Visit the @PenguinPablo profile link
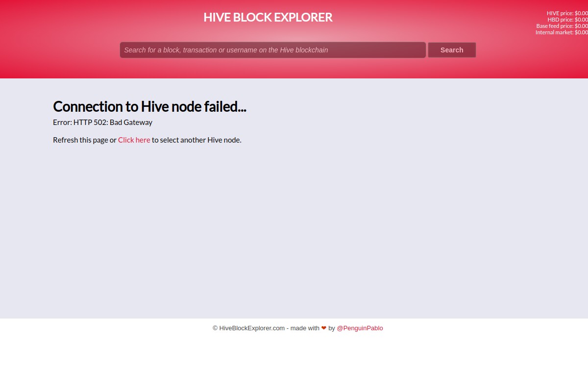The image size is (588, 392). point(360,328)
